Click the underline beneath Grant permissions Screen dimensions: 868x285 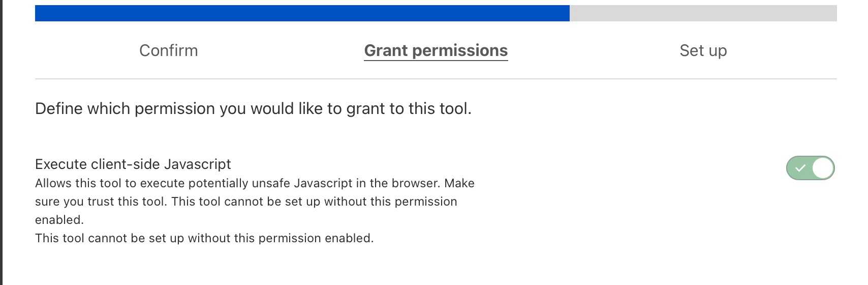(436, 60)
